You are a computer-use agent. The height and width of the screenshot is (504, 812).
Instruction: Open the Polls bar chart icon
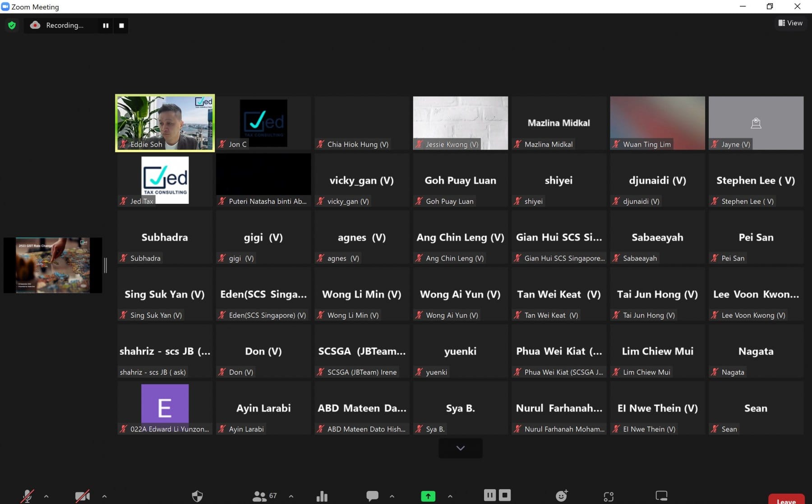pos(322,496)
